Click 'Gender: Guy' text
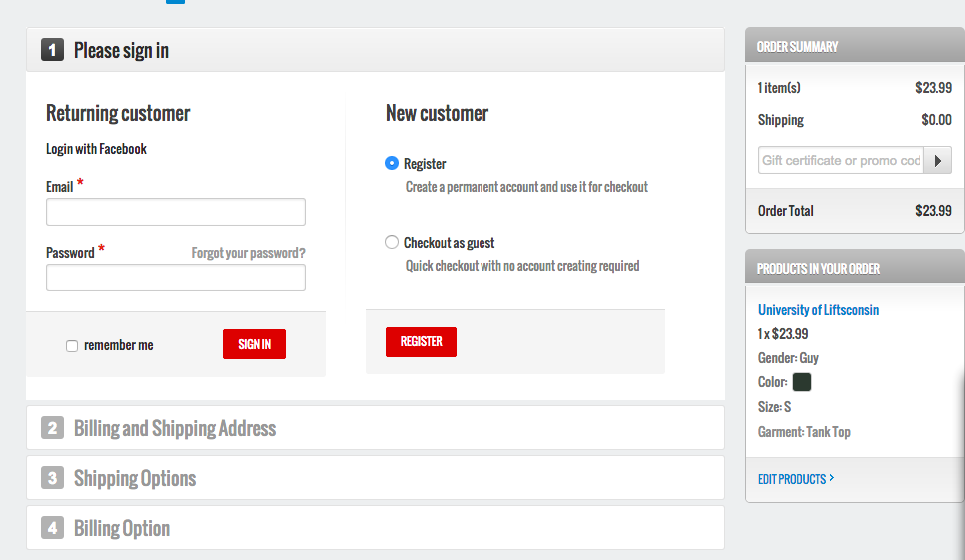Image resolution: width=965 pixels, height=560 pixels. [788, 357]
